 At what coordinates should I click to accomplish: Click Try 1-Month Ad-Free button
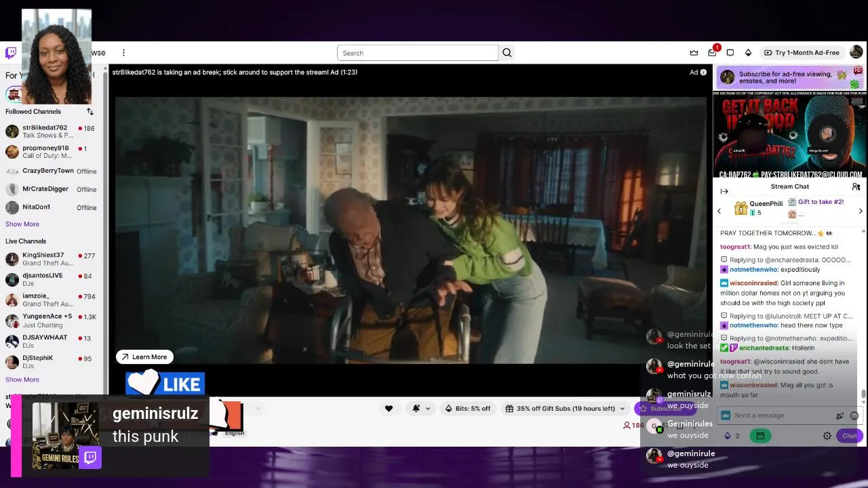point(802,53)
